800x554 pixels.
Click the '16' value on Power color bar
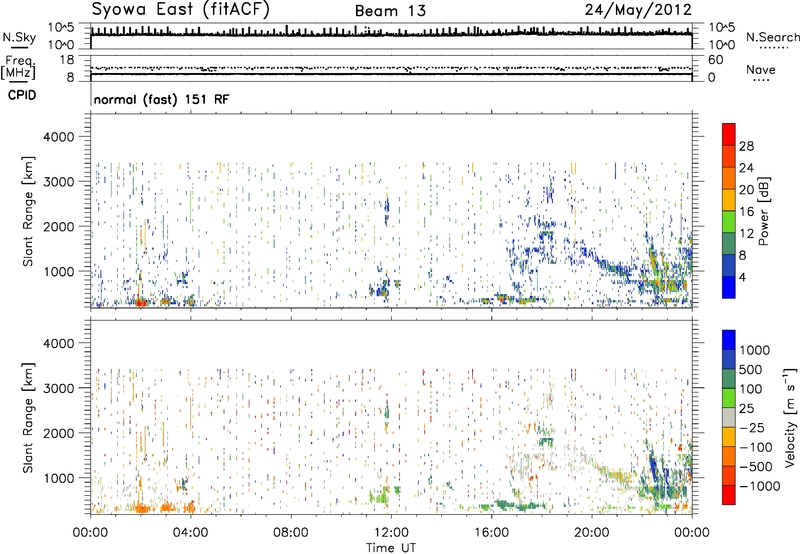[x=746, y=212]
